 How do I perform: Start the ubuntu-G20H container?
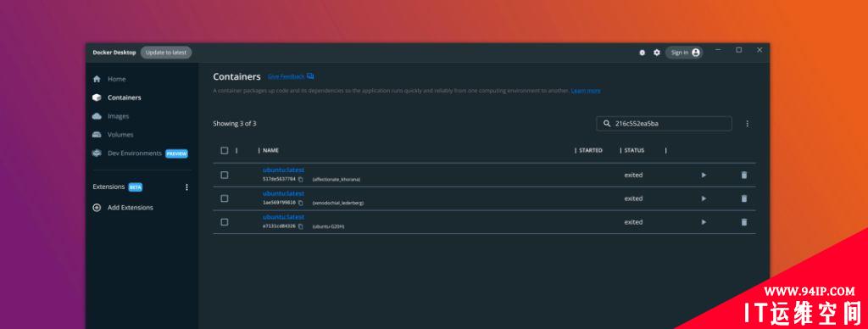[x=704, y=222]
